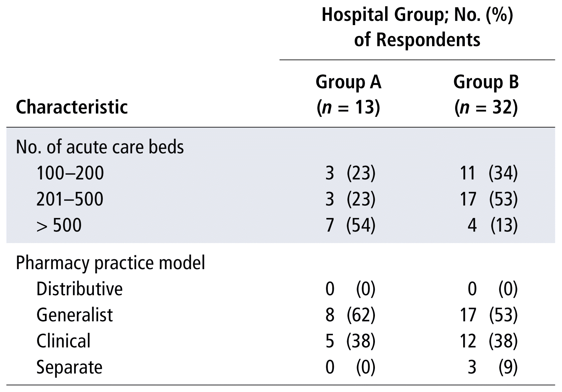Click the Group A Clinical value "5 (38)"

click(350, 341)
